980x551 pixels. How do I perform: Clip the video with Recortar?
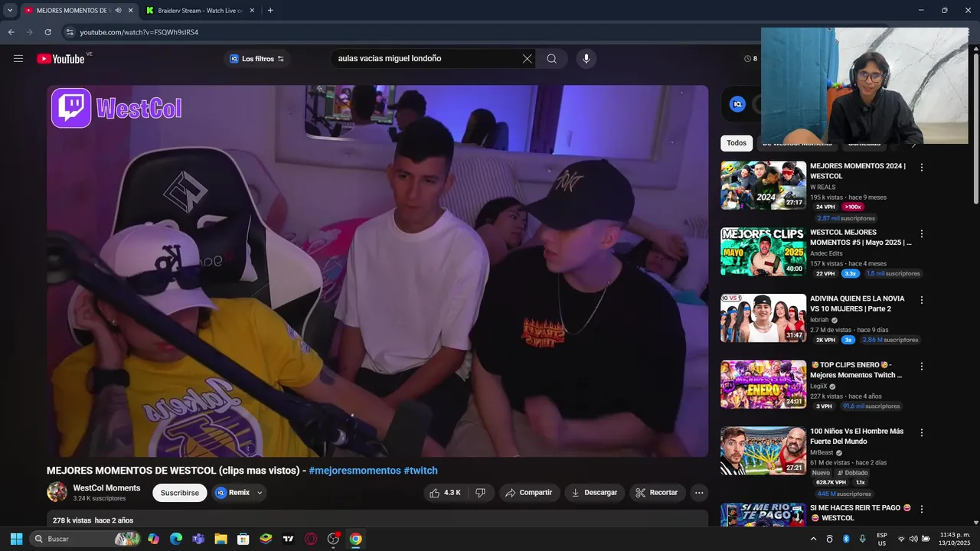(x=658, y=493)
